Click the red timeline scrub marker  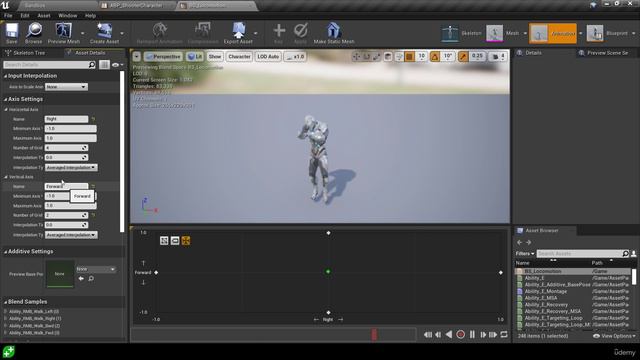[374, 334]
